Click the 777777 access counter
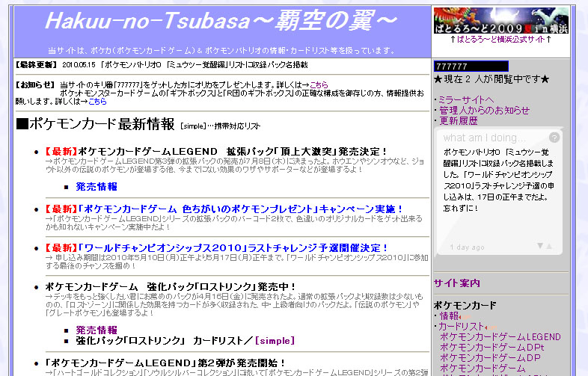Image resolution: width=588 pixels, height=376 pixels. (471, 67)
